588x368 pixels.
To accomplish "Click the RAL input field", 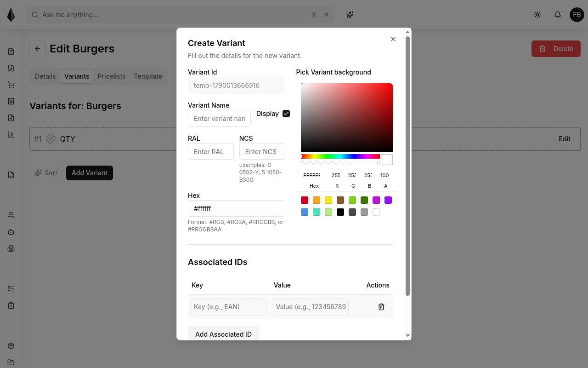I will (x=211, y=151).
